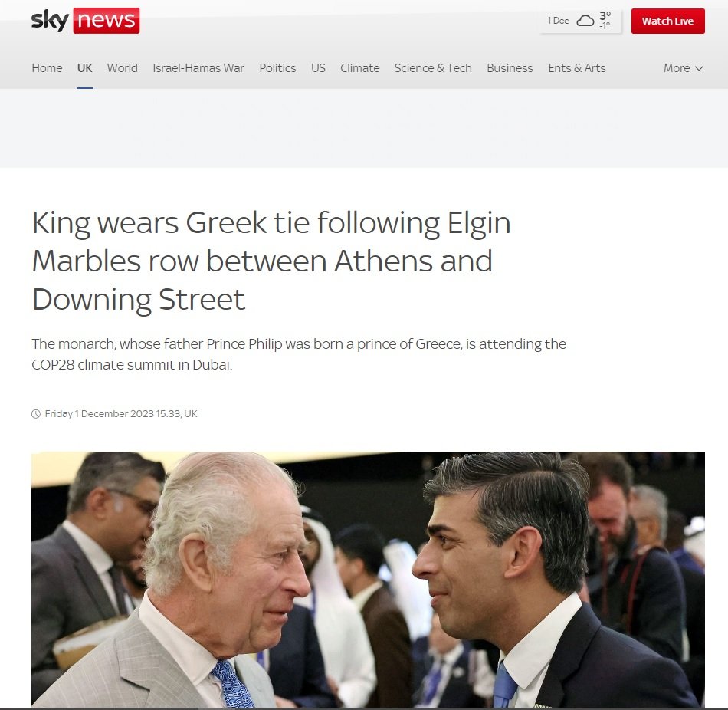Open the weather forecast widget

pyautogui.click(x=580, y=21)
